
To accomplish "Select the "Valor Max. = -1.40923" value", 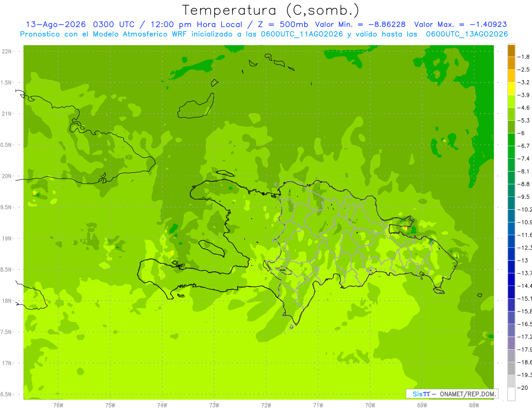I will pos(460,25).
